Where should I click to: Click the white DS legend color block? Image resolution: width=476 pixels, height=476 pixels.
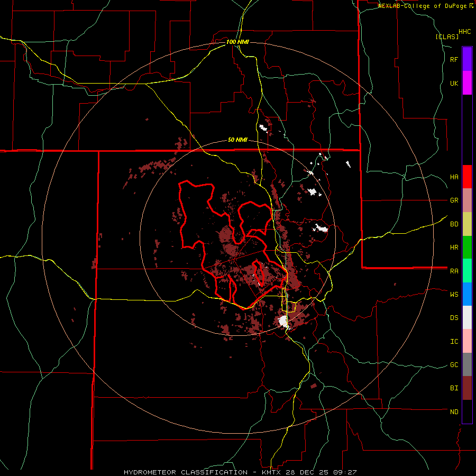click(467, 317)
